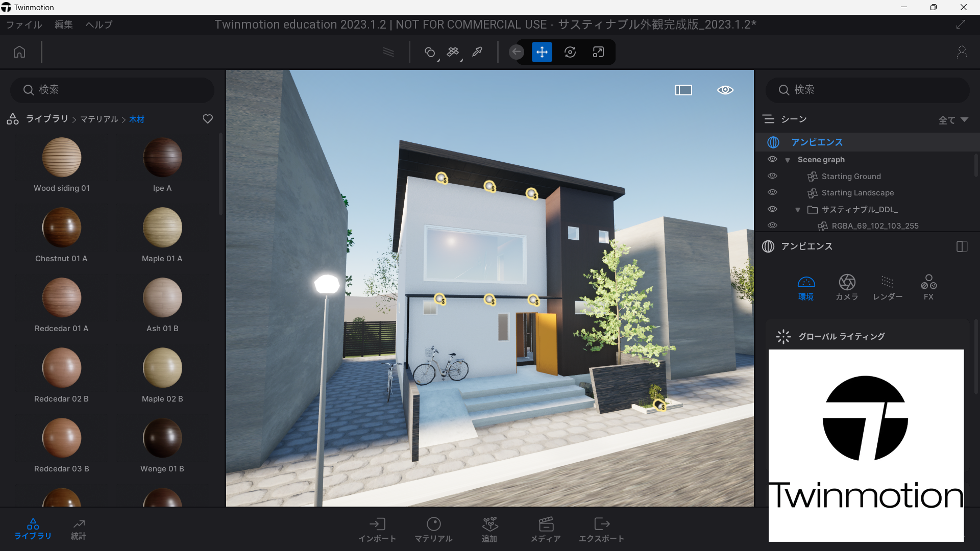The height and width of the screenshot is (551, 980).
Task: Open the Export panel at bottom
Action: [x=601, y=529]
